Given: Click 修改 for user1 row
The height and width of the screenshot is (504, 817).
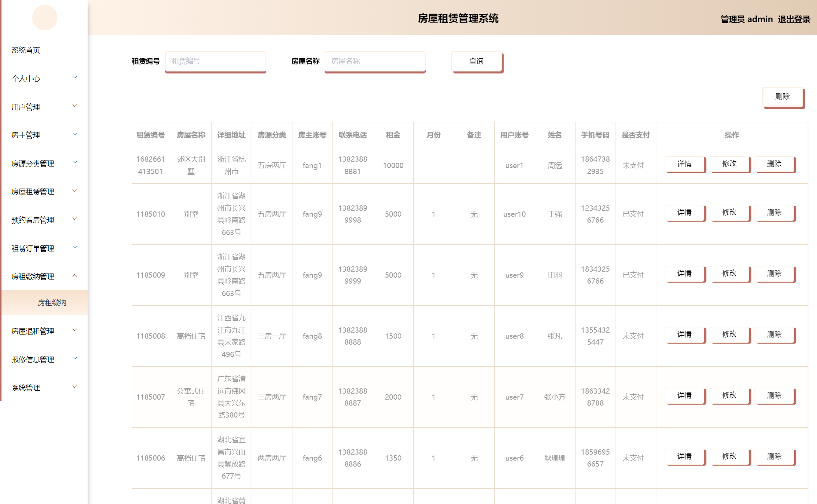Looking at the screenshot, I should click(x=729, y=164).
